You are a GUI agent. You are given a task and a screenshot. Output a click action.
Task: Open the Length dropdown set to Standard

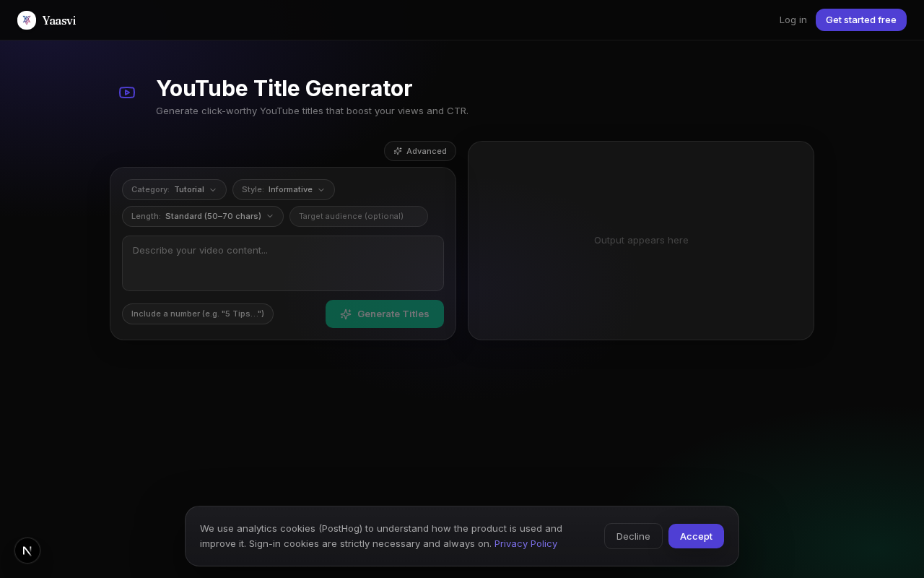pos(203,216)
